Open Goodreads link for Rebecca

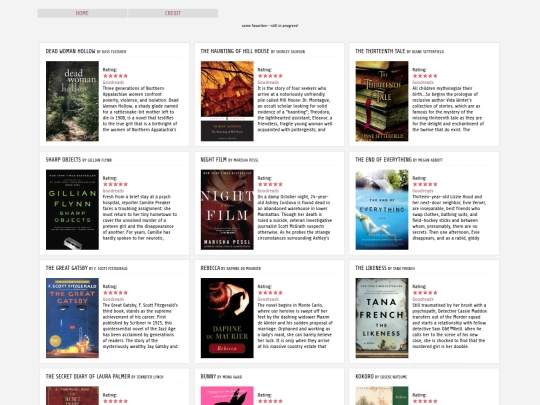(268, 299)
